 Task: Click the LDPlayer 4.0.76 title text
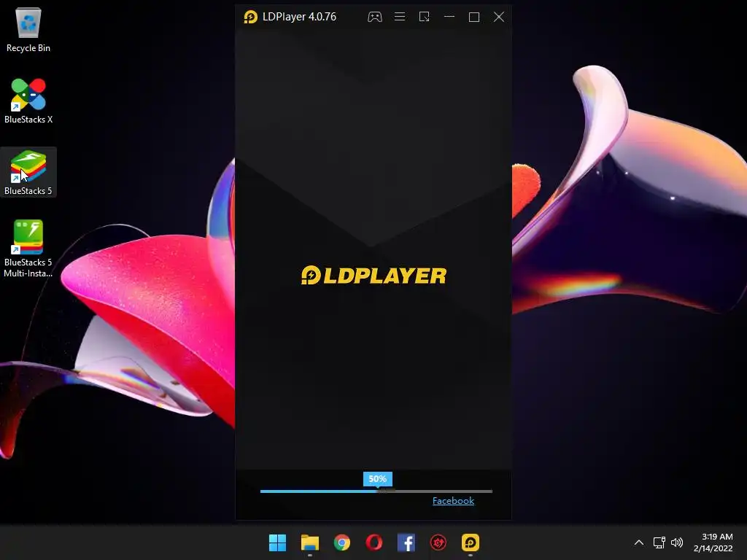pos(300,17)
